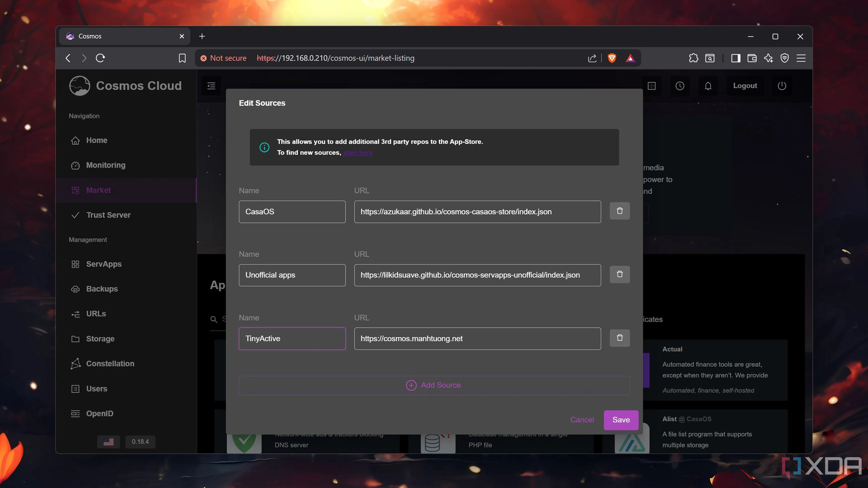Click the power icon next to Logout
The width and height of the screenshot is (868, 488).
coord(782,86)
